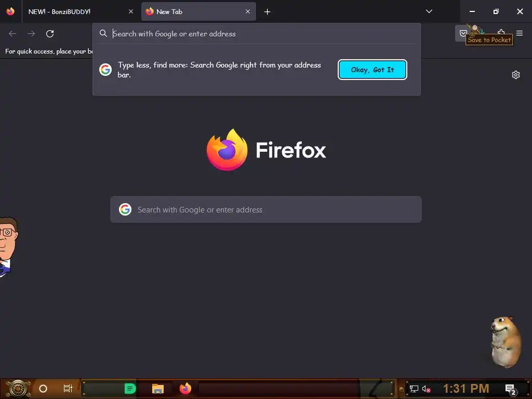
Task: Click the page search box with Google
Action: pos(266,209)
